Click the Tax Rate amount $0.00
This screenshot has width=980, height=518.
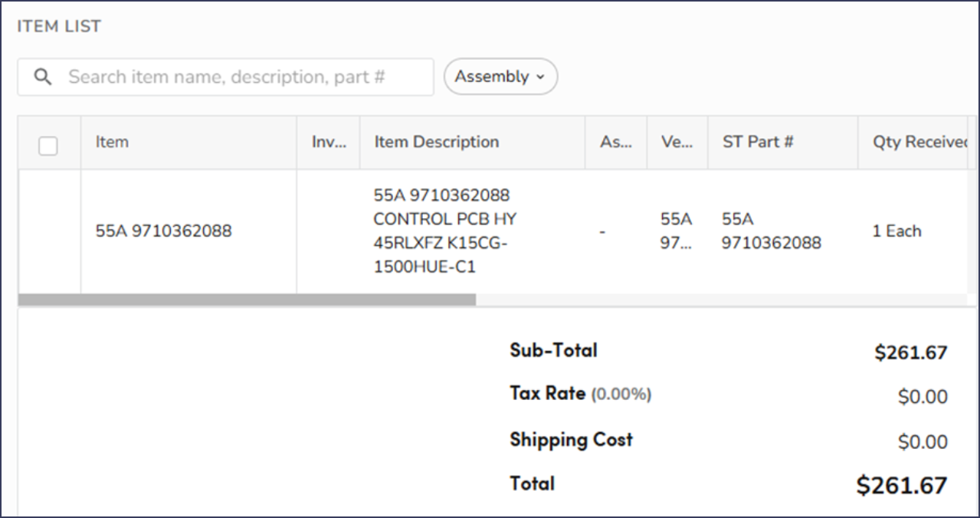pos(923,397)
